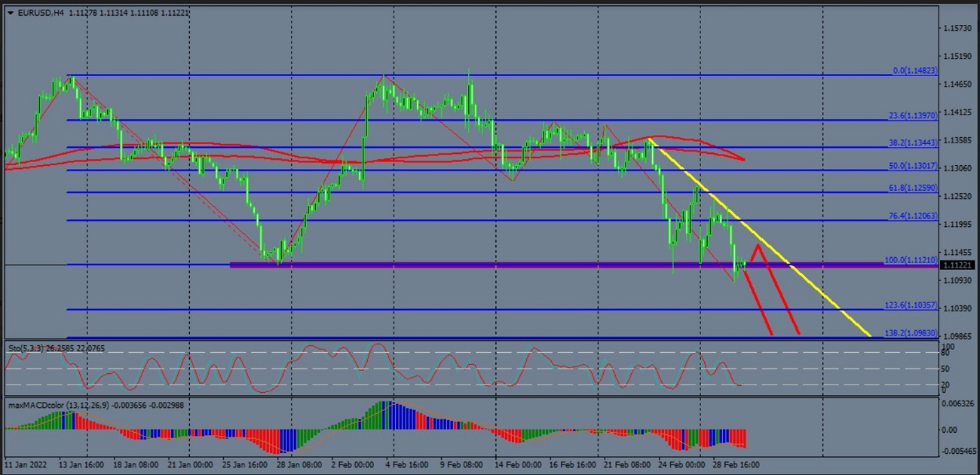The height and width of the screenshot is (475, 980).
Task: Select the 38.2 (1.13443) Fibonacci level
Action: point(913,142)
